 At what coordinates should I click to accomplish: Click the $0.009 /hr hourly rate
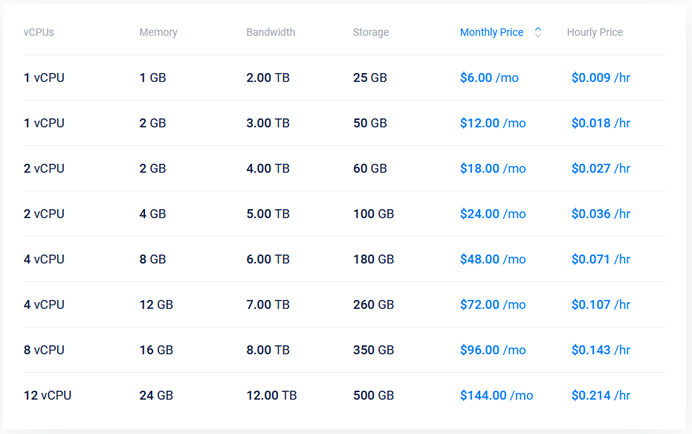(601, 78)
